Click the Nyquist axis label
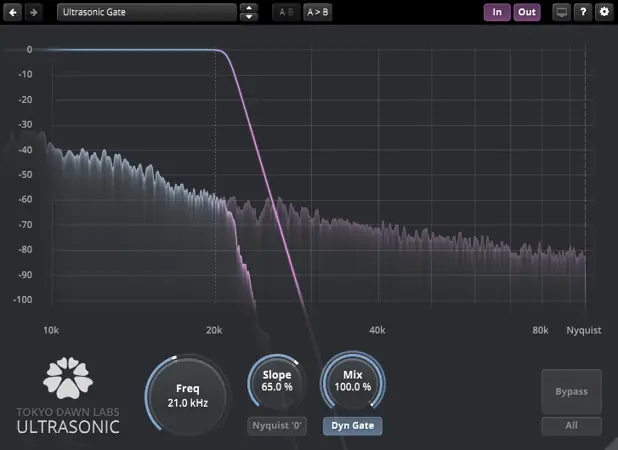 pyautogui.click(x=584, y=330)
